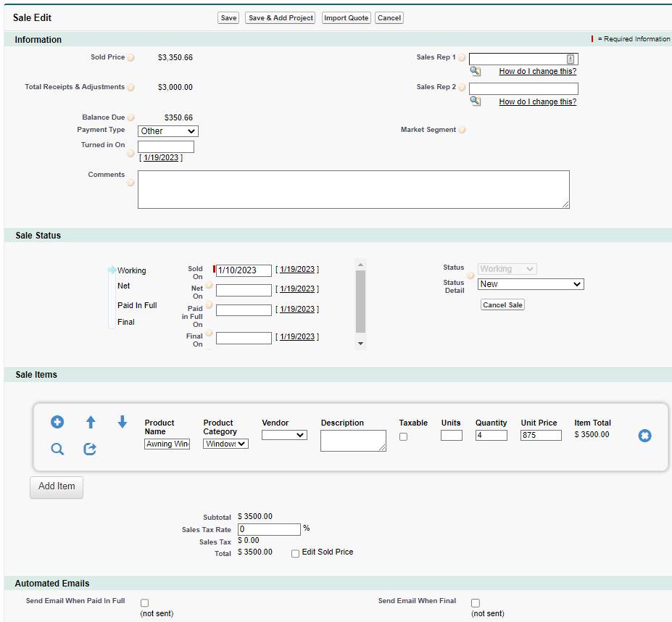Remove the sale item with the blue X icon
Viewport: 672px width, 622px height.
point(644,436)
